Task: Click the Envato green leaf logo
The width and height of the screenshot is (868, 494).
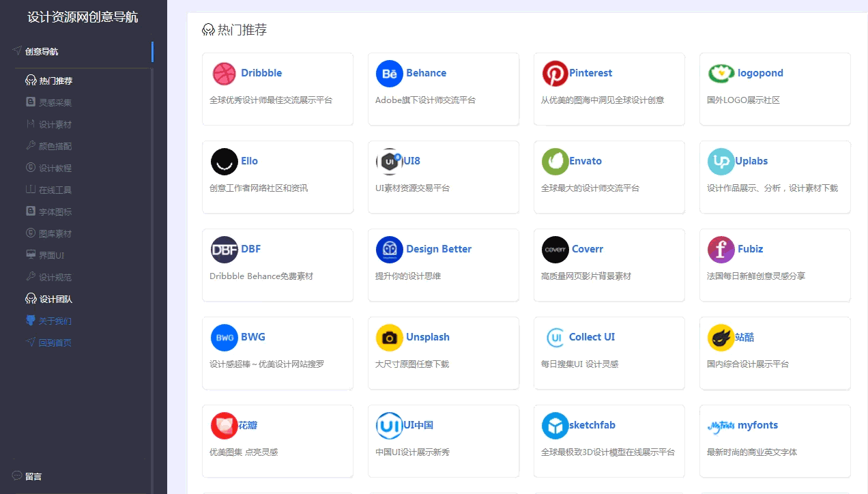Action: coord(555,162)
